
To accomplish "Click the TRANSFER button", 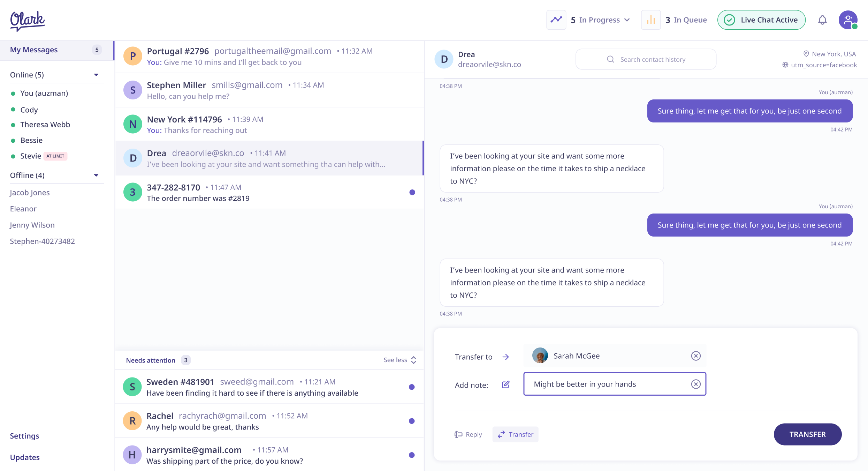I will [808, 434].
